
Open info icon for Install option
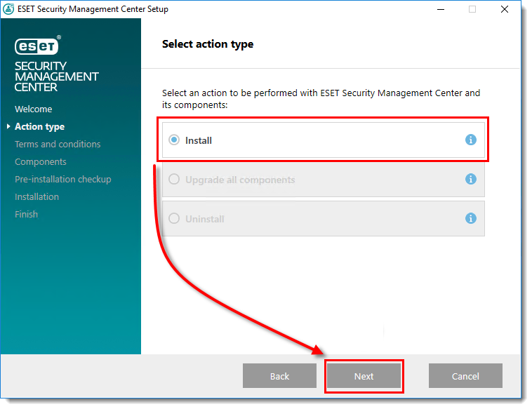[471, 140]
